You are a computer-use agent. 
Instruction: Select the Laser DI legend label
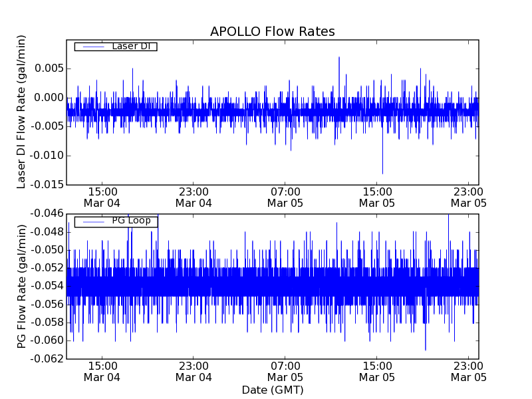pos(130,46)
